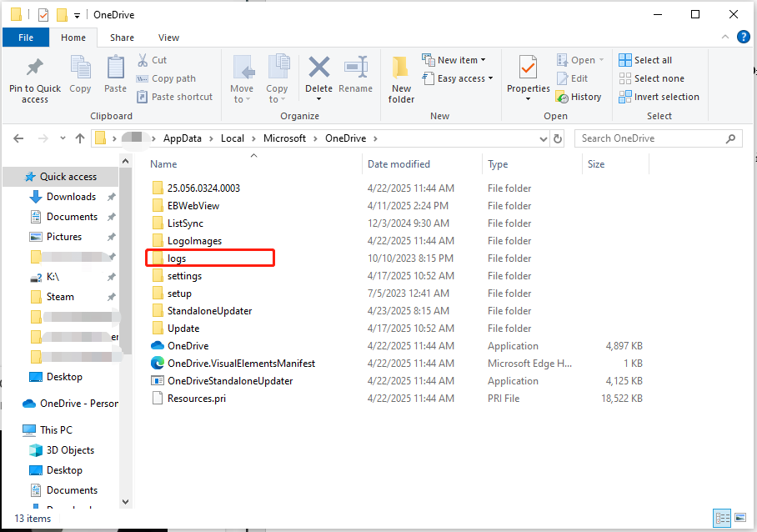The image size is (757, 532).
Task: Click the Forward navigation arrow
Action: click(43, 138)
